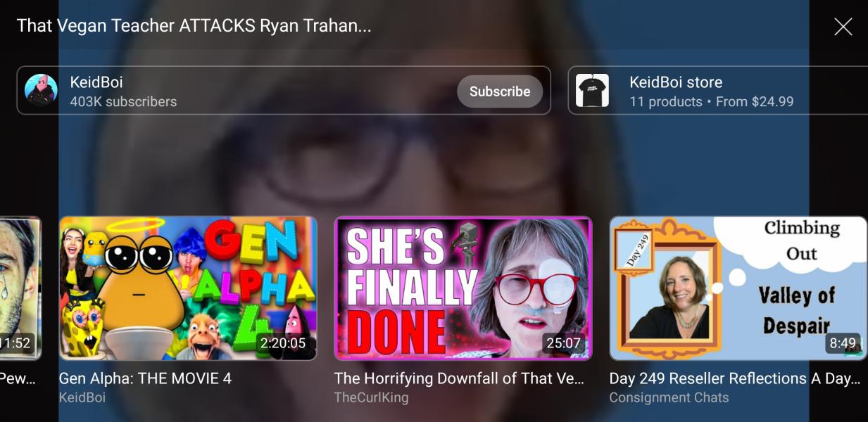Tap the 2:20:05 duration badge

click(x=283, y=343)
